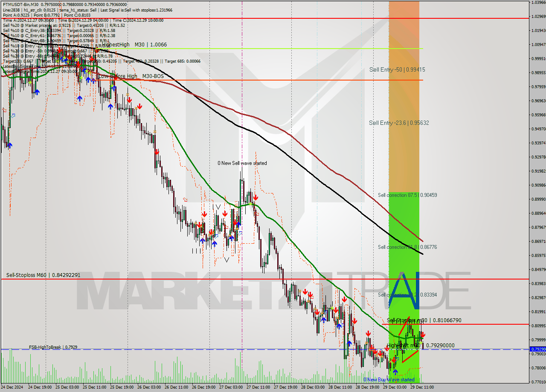Select the '26 Dec 03:00' time axis label
This screenshot has width=546, height=392.
149,388
